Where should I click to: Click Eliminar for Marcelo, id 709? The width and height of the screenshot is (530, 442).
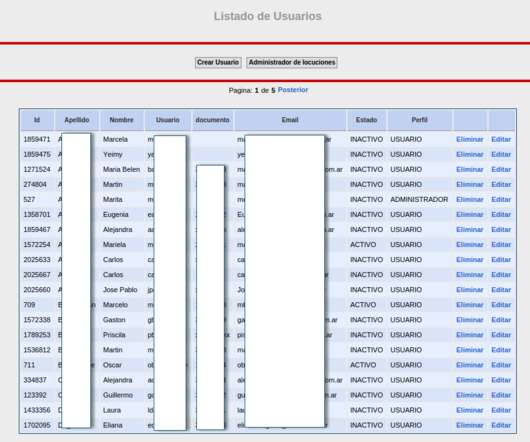coord(469,305)
